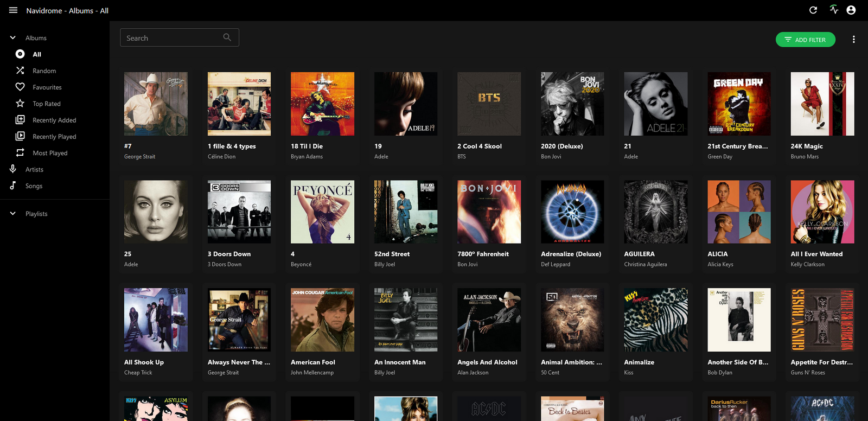Click the Most Played repeat icon

point(20,153)
